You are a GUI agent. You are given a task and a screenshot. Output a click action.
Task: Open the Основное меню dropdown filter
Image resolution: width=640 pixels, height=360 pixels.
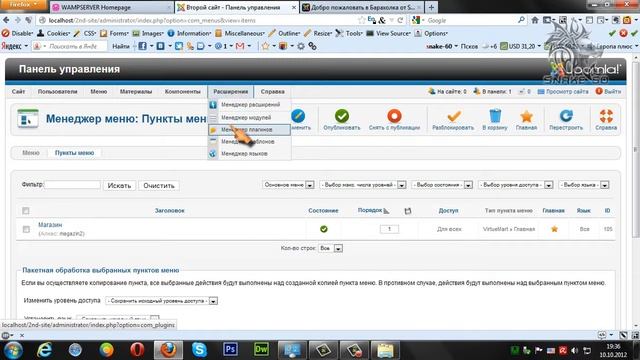[288, 185]
